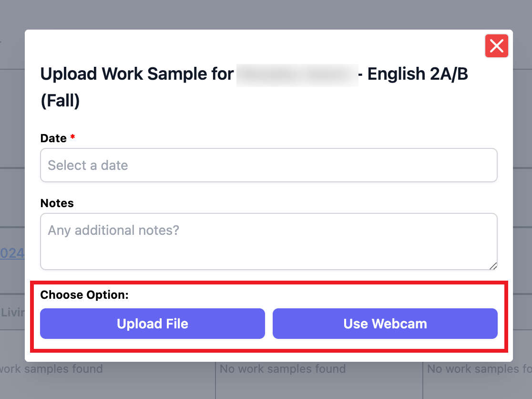Focus the Notes text area
The width and height of the screenshot is (532, 399).
click(x=269, y=241)
